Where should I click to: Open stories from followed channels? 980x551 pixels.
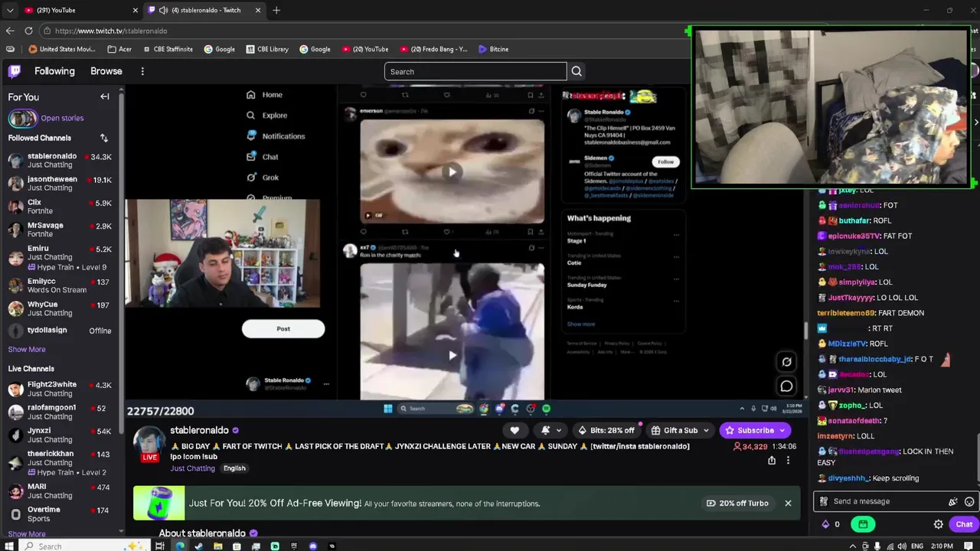[46, 118]
